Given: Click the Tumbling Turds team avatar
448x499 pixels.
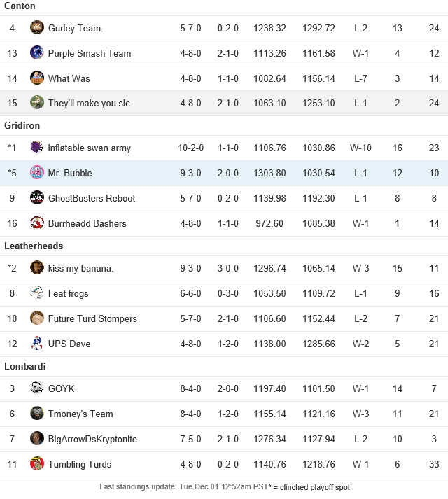Looking at the screenshot, I should point(37,463).
